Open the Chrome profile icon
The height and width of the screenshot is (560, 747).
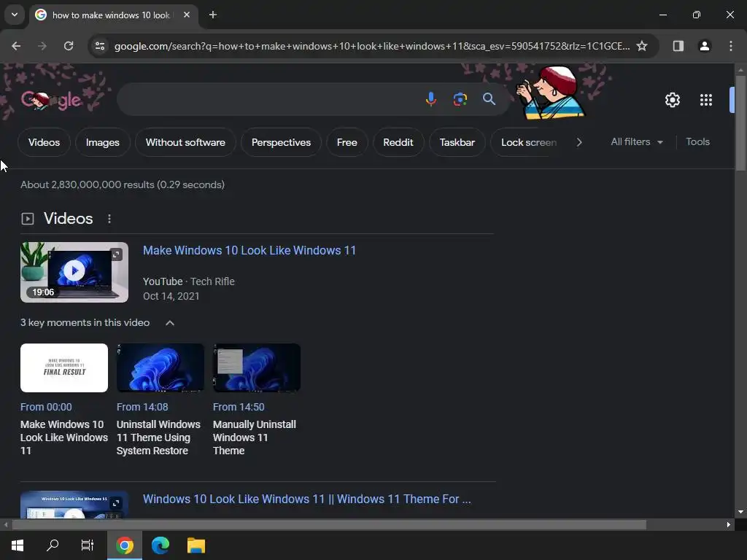(704, 46)
